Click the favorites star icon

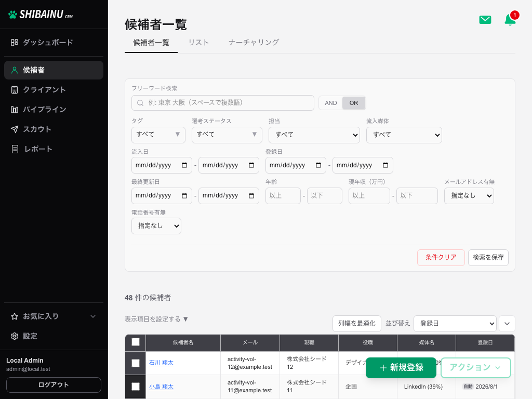[14, 316]
